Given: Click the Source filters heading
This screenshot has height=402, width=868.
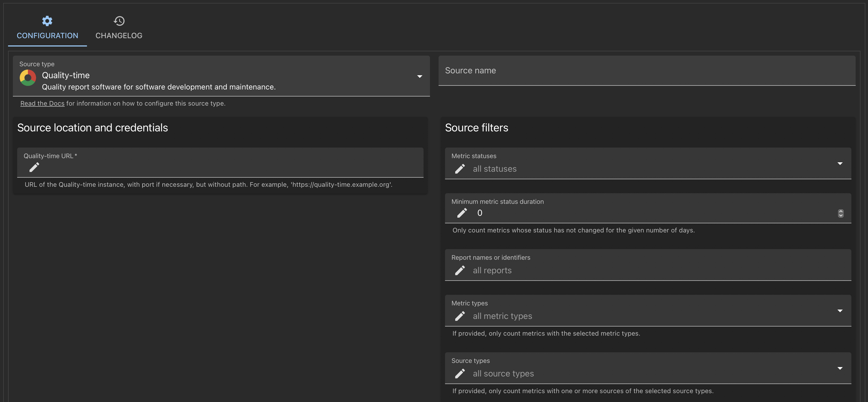Looking at the screenshot, I should point(476,128).
